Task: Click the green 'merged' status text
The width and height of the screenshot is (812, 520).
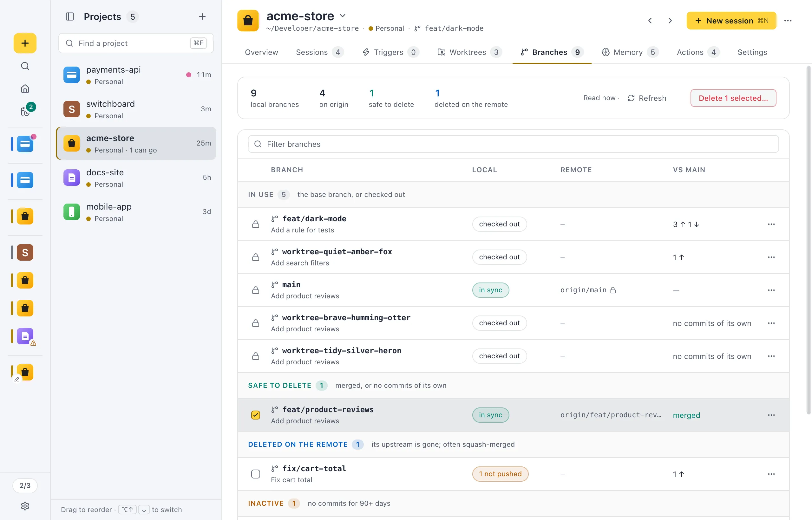Action: pyautogui.click(x=686, y=415)
